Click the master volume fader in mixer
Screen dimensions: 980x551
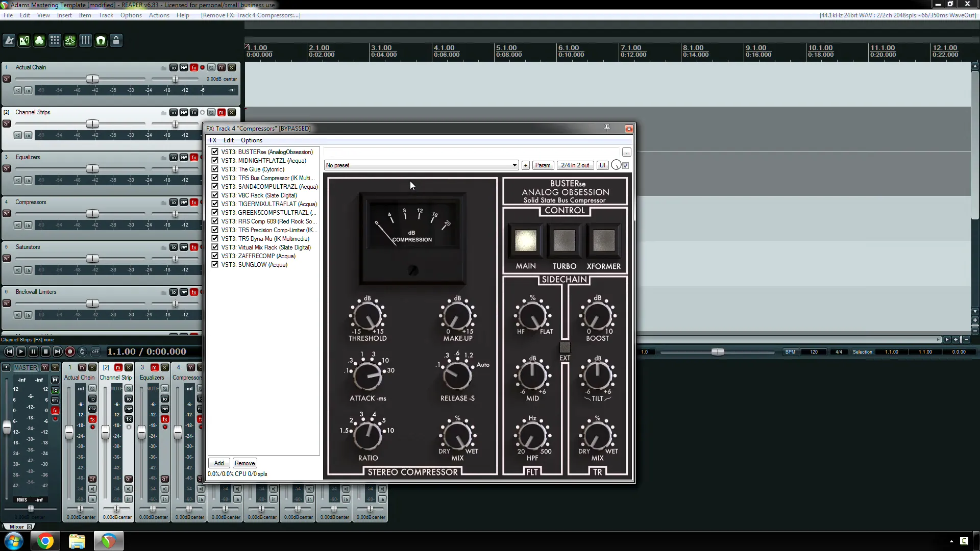pyautogui.click(x=7, y=428)
